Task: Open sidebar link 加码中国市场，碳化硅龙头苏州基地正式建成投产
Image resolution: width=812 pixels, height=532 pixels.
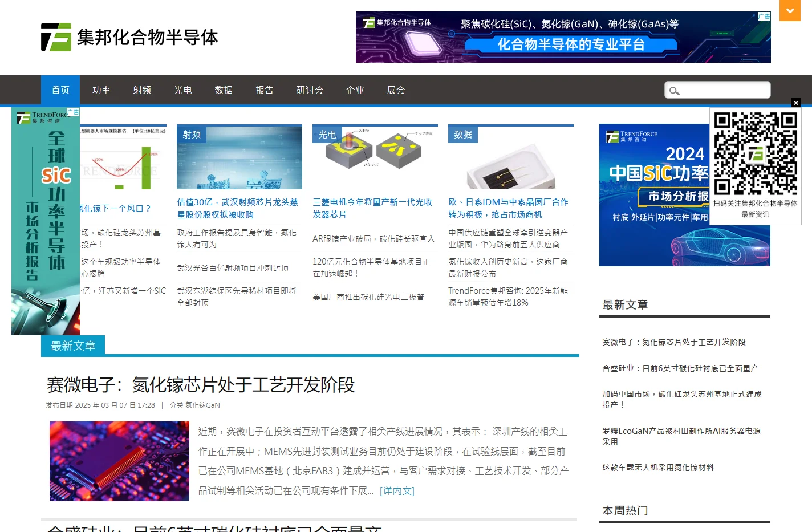Action: click(x=682, y=399)
